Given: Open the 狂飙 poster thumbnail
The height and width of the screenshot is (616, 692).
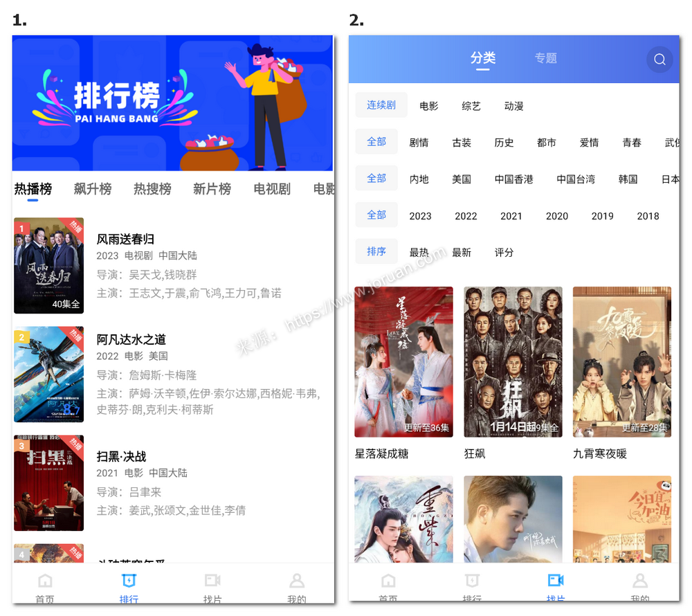Looking at the screenshot, I should 513,361.
